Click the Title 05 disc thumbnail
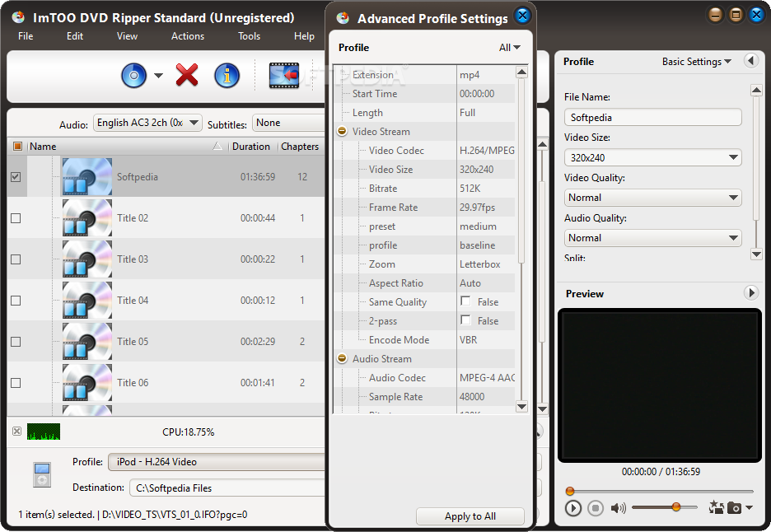771x532 pixels. tap(87, 342)
